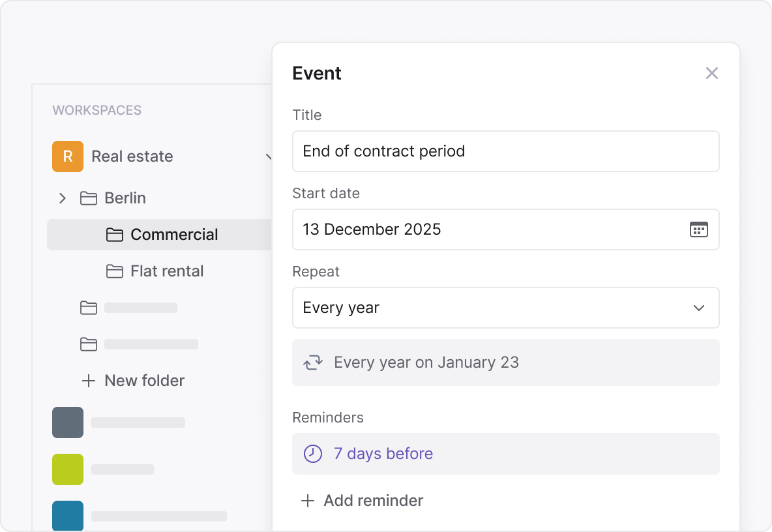Expand the Berlin folder tree
The width and height of the screenshot is (772, 532).
63,198
